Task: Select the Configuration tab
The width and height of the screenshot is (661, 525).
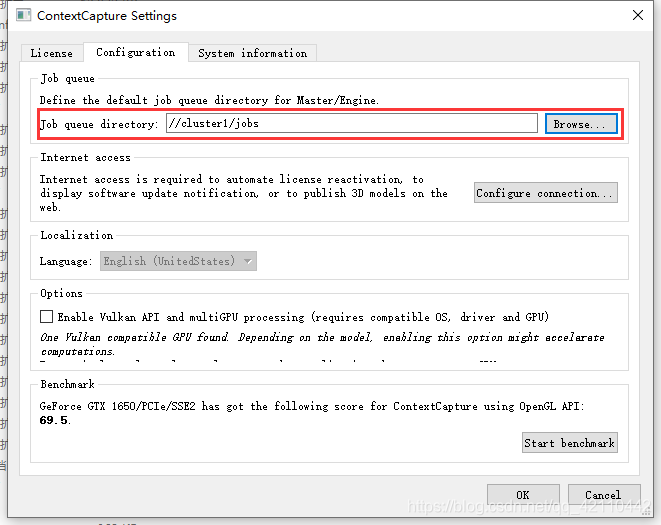Action: click(x=136, y=52)
